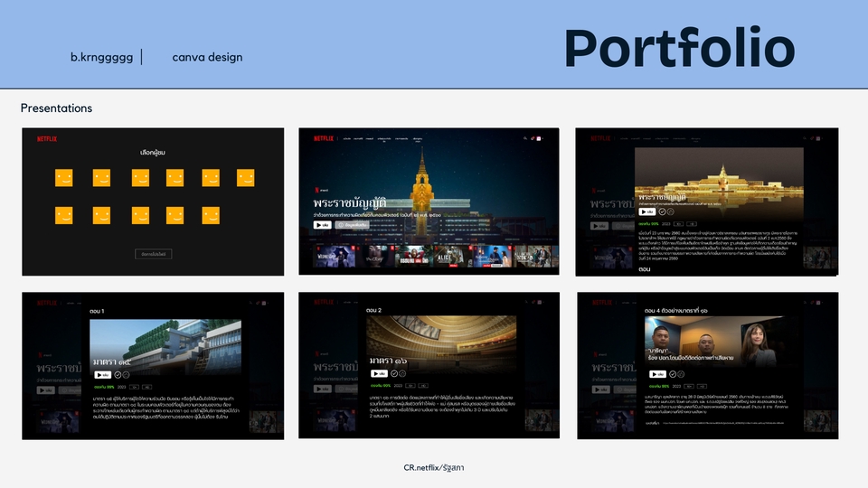The image size is (868, 488).
Task: Click the play button in the ตอน 1 slide
Action: pos(102,374)
